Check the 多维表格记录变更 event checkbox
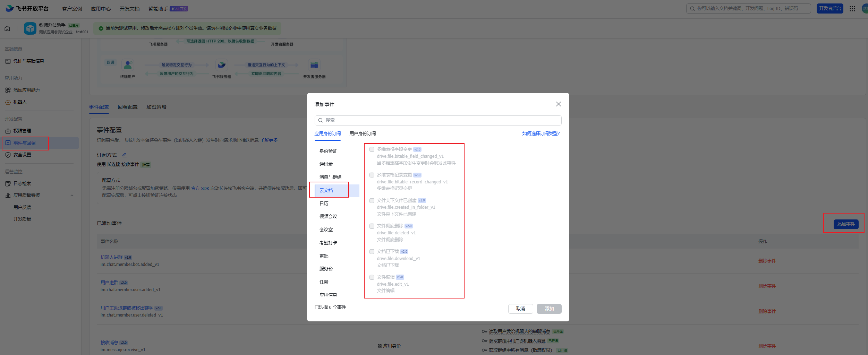 (372, 175)
